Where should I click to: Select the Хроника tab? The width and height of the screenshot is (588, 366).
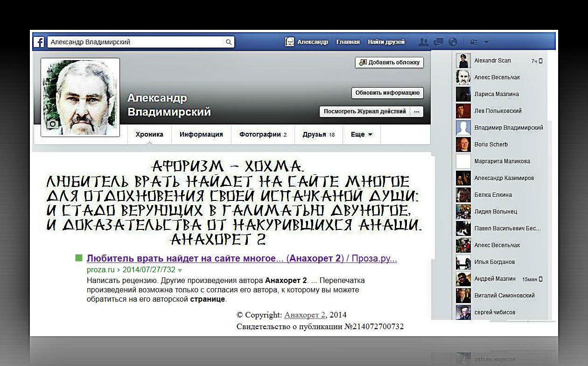149,134
